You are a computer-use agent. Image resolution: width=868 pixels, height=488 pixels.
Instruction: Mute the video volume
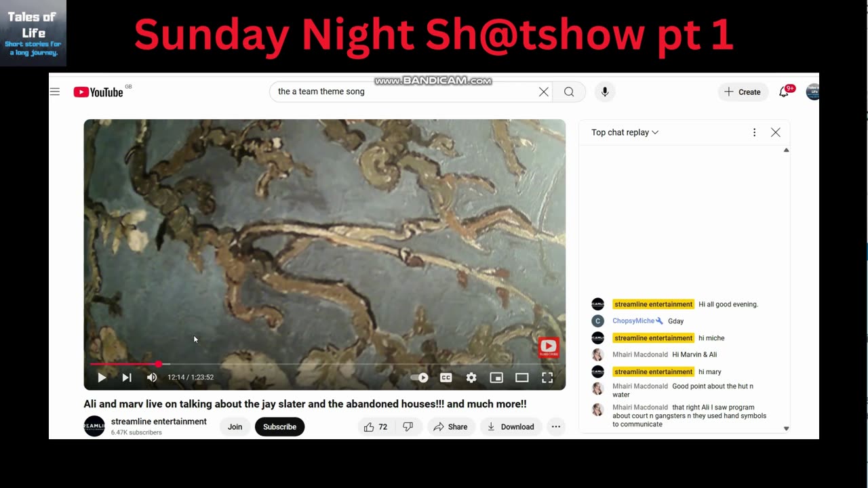(x=152, y=378)
